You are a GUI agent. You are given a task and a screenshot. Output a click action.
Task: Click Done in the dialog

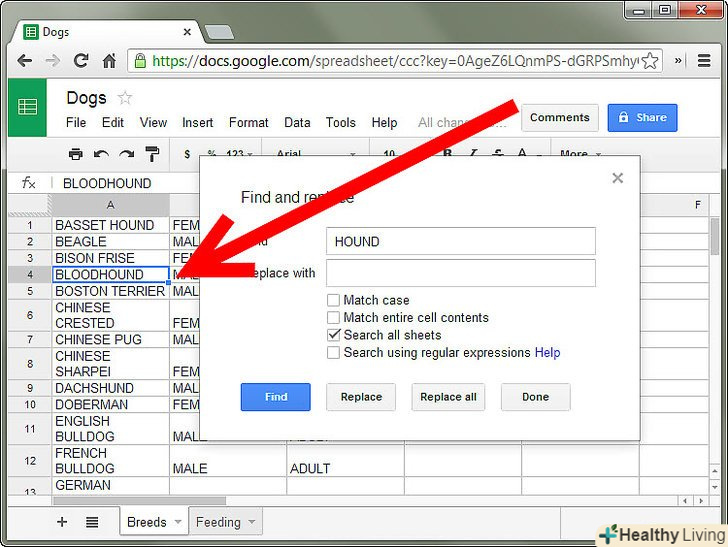535,397
